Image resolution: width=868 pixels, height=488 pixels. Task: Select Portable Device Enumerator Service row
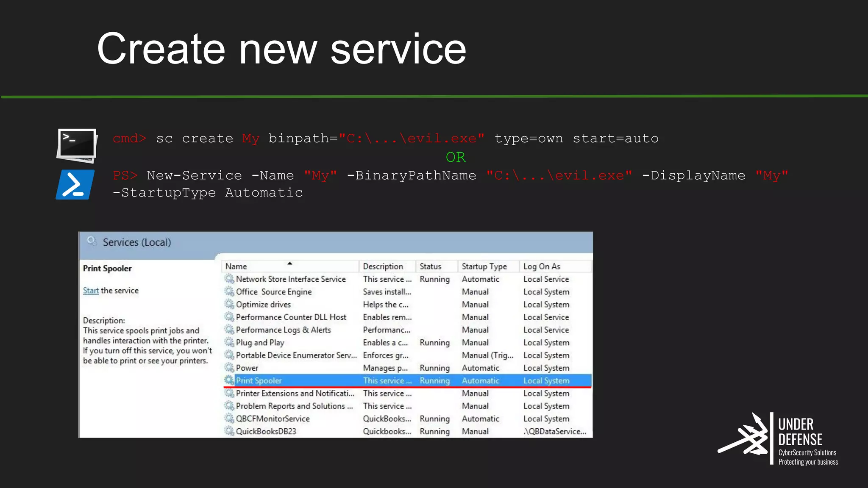coord(407,355)
